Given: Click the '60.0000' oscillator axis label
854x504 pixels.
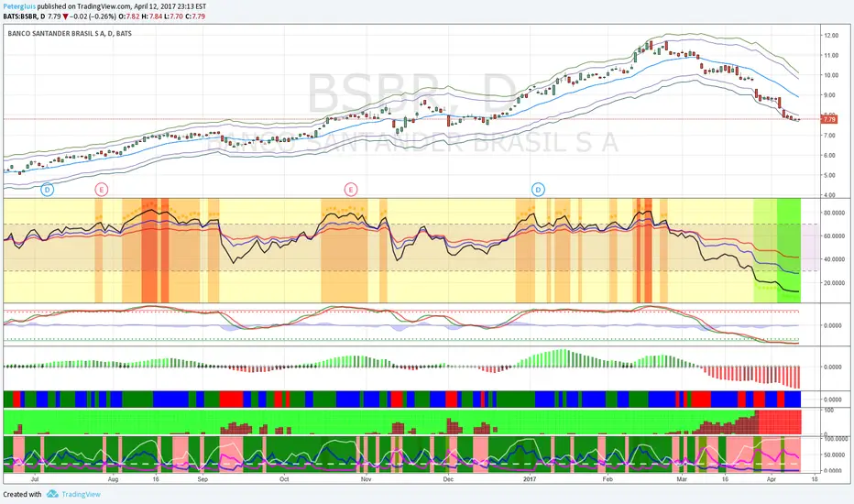Looking at the screenshot, I should [835, 236].
